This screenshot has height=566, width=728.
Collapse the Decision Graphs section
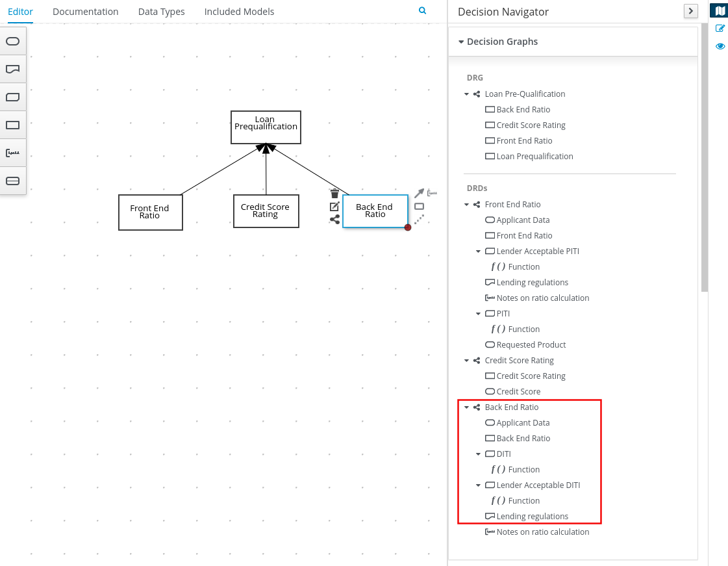pyautogui.click(x=462, y=42)
